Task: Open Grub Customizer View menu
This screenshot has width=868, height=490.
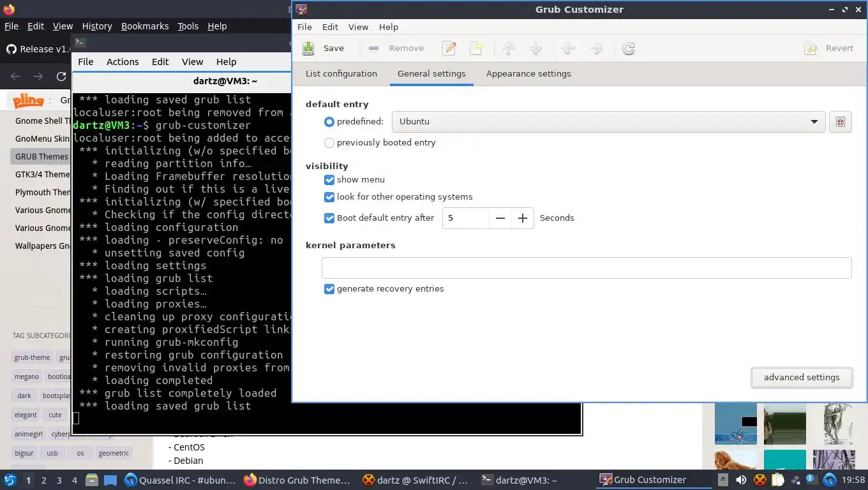Action: click(358, 27)
